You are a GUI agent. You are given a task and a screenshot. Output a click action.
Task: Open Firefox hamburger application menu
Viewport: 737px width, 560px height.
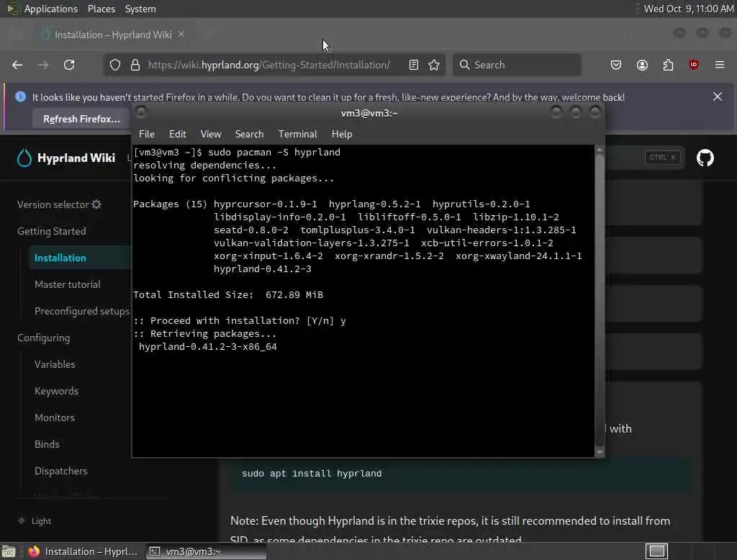pos(719,65)
